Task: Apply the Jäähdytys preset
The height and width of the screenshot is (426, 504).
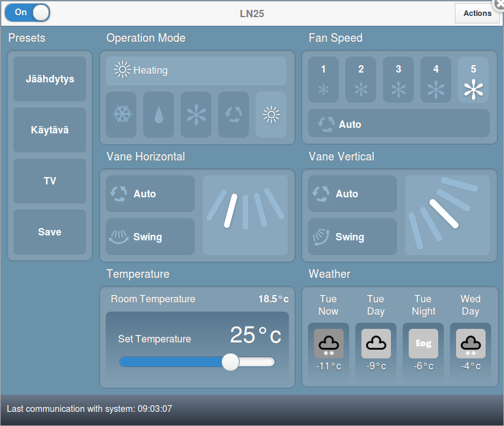Action: tap(49, 79)
